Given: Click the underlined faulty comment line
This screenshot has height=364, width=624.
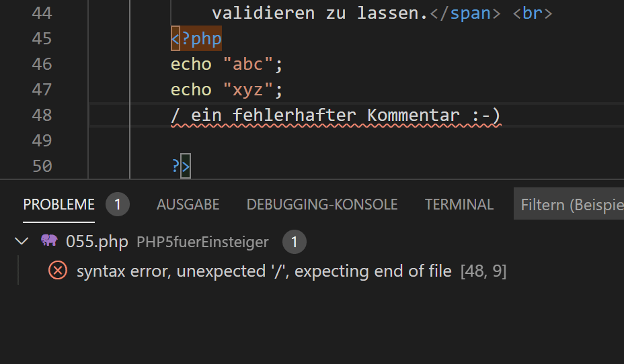Looking at the screenshot, I should click(336, 116).
